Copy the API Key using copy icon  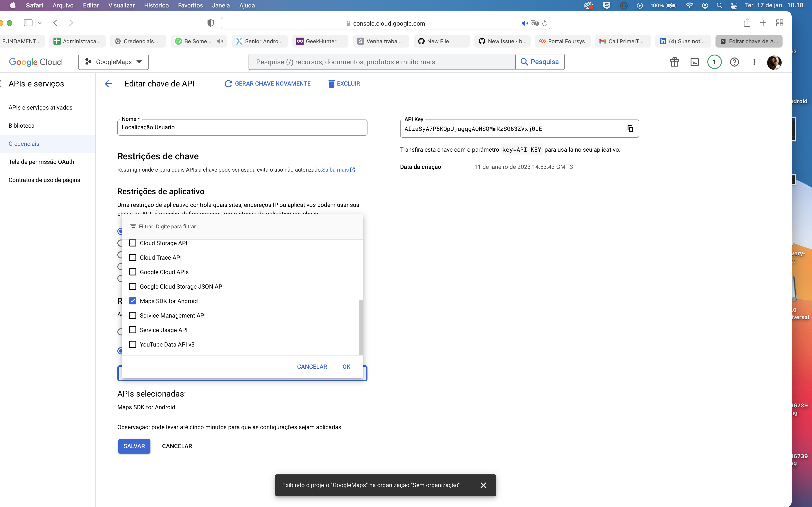pyautogui.click(x=630, y=128)
